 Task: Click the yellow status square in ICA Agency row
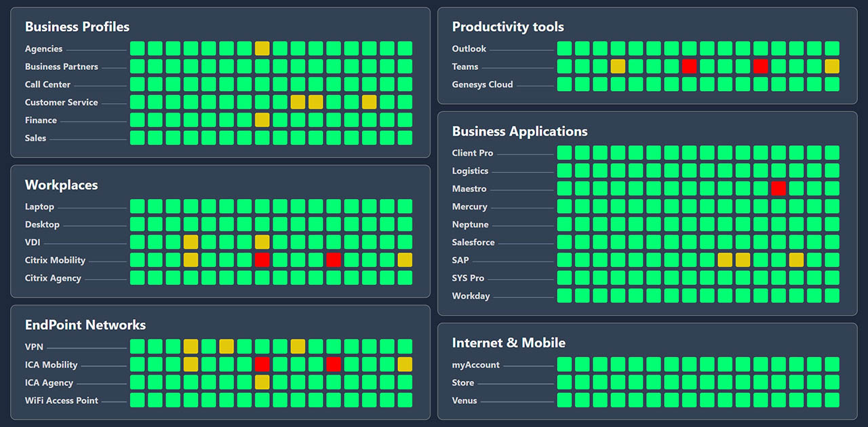click(262, 382)
